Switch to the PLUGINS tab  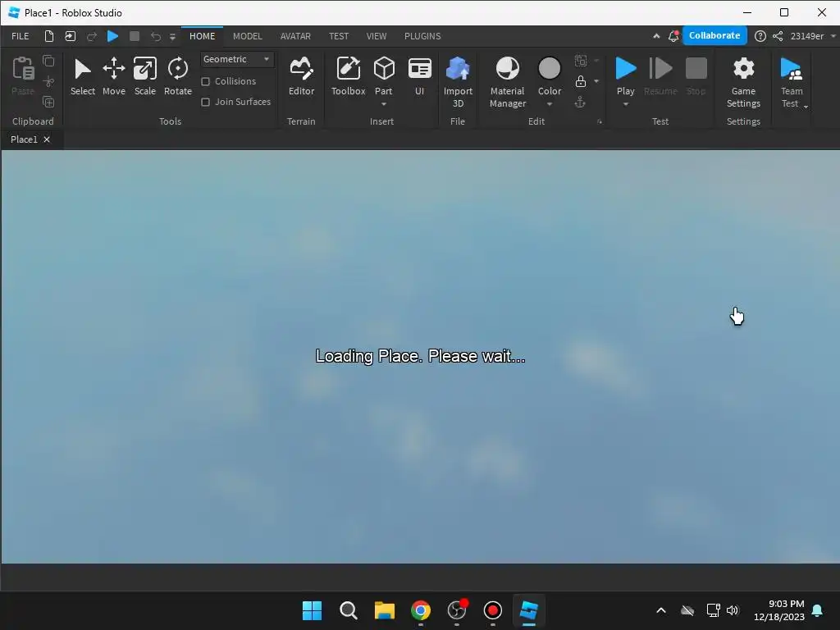(x=422, y=36)
